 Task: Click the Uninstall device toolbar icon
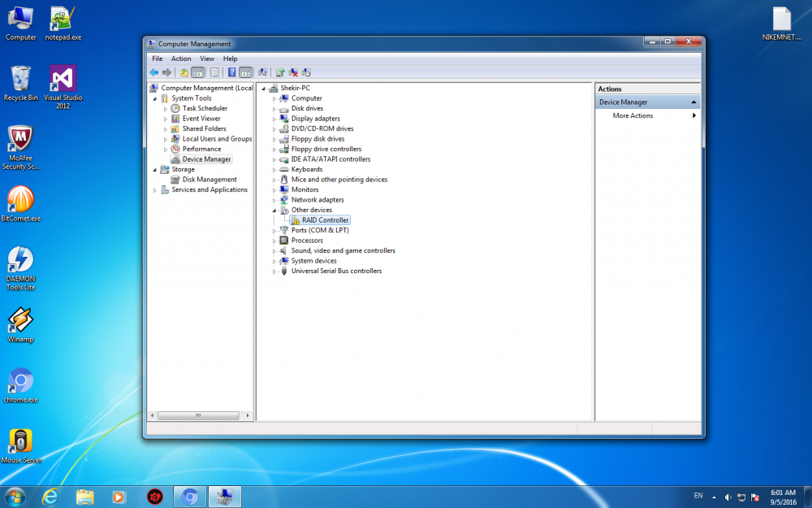[293, 72]
